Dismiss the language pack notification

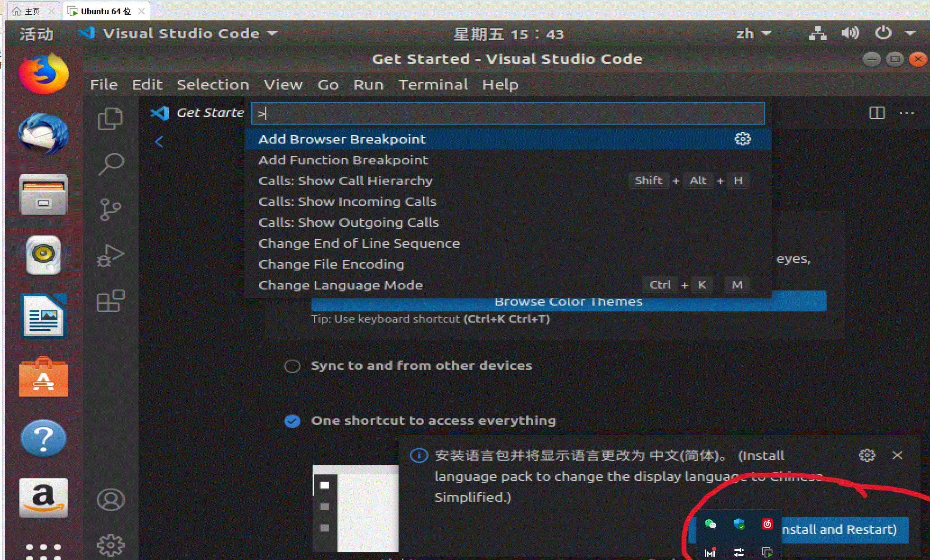[x=897, y=455]
